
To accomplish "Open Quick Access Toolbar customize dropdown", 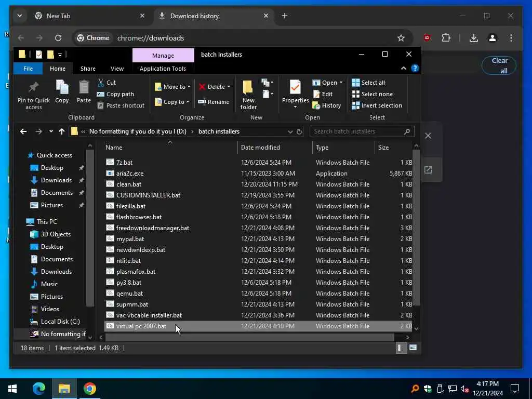I will (x=60, y=55).
